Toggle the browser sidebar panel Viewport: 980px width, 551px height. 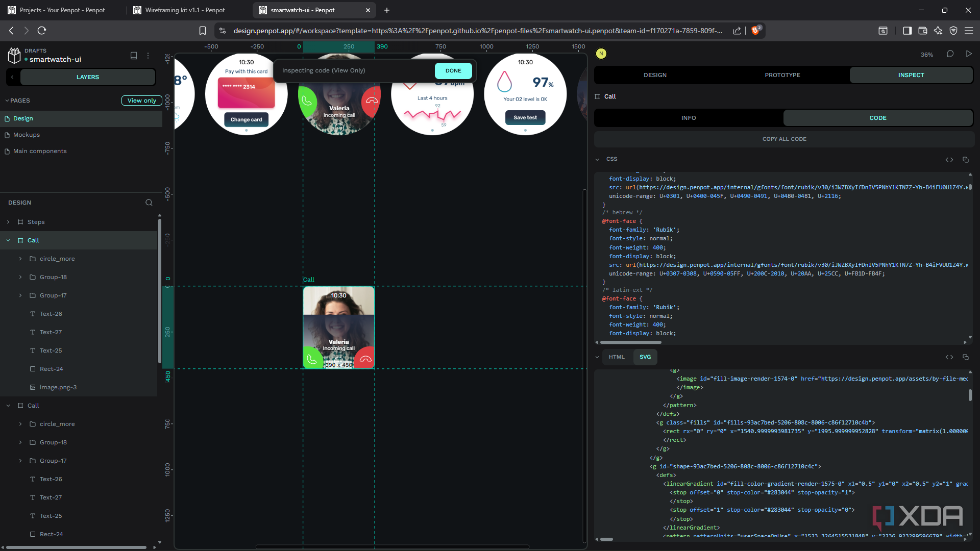point(907,31)
